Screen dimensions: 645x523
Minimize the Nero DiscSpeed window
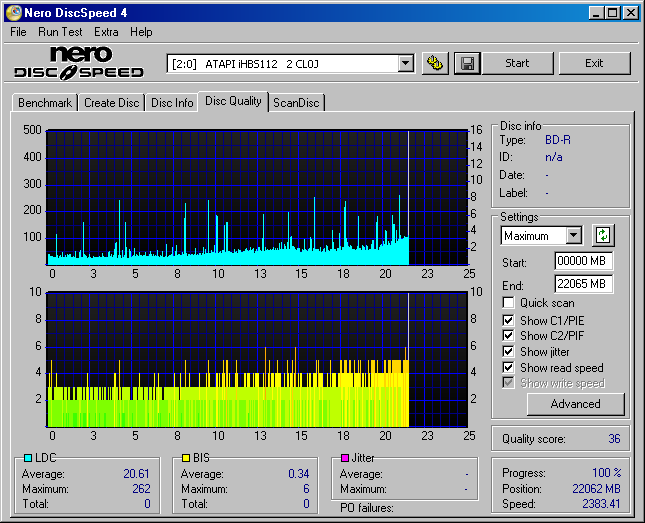(596, 13)
